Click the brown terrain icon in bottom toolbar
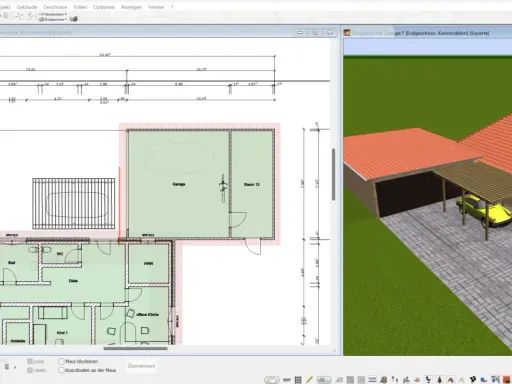This screenshot has width=512, height=384. tap(417, 380)
